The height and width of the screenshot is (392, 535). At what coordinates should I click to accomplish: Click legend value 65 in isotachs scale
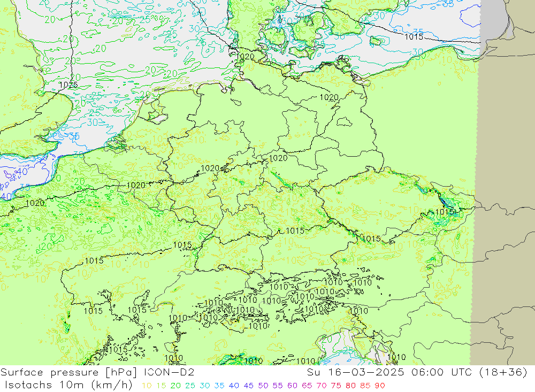pos(307,386)
